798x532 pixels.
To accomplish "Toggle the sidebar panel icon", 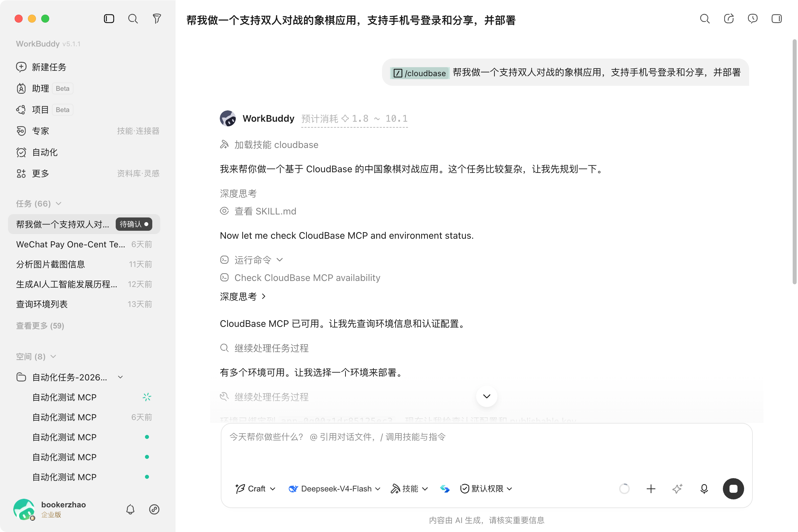I will (109, 19).
